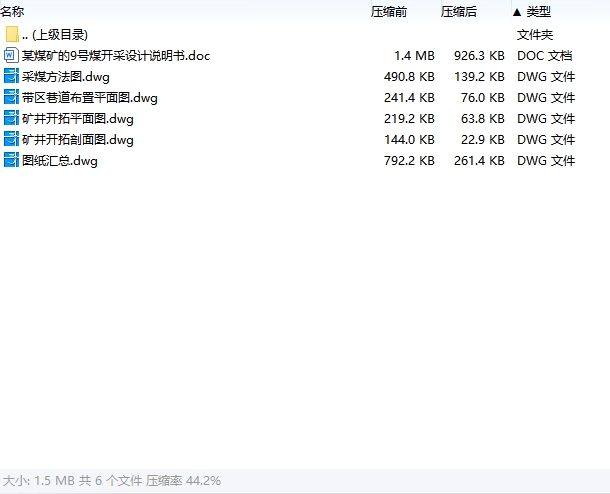Click the 类型 column header label
This screenshot has width=610, height=494.
[539, 12]
